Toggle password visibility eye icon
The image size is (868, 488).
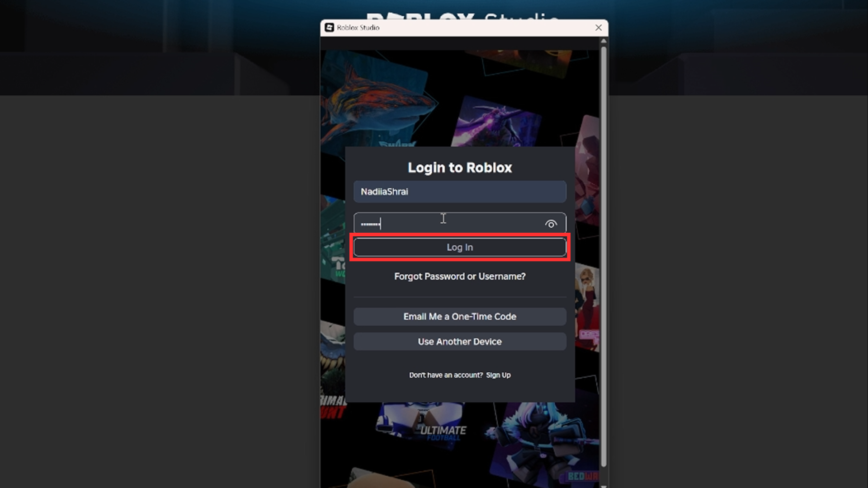551,224
